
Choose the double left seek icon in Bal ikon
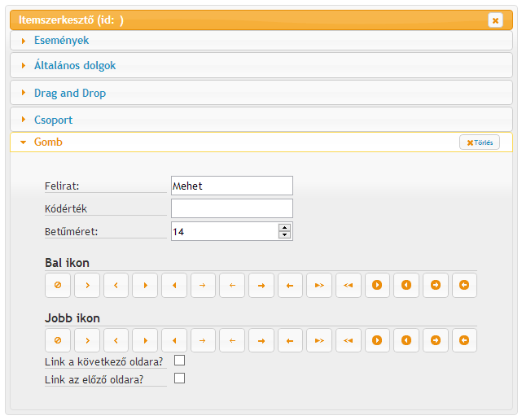[x=349, y=285]
